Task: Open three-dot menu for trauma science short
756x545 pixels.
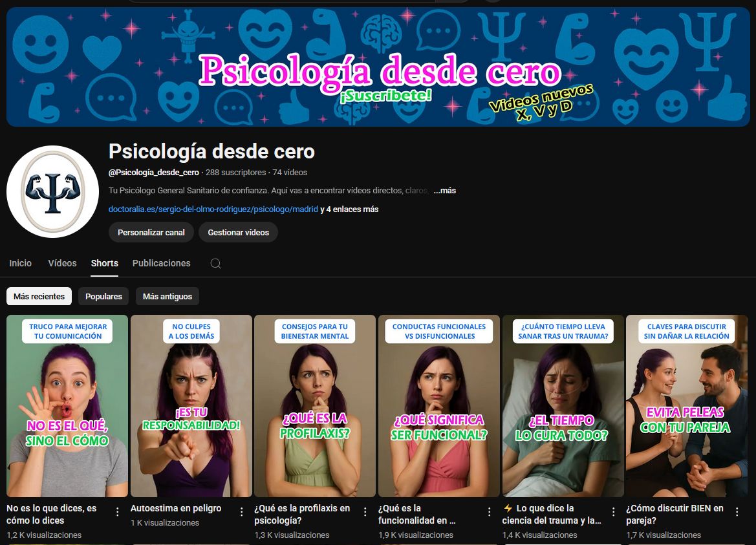Action: 613,511
